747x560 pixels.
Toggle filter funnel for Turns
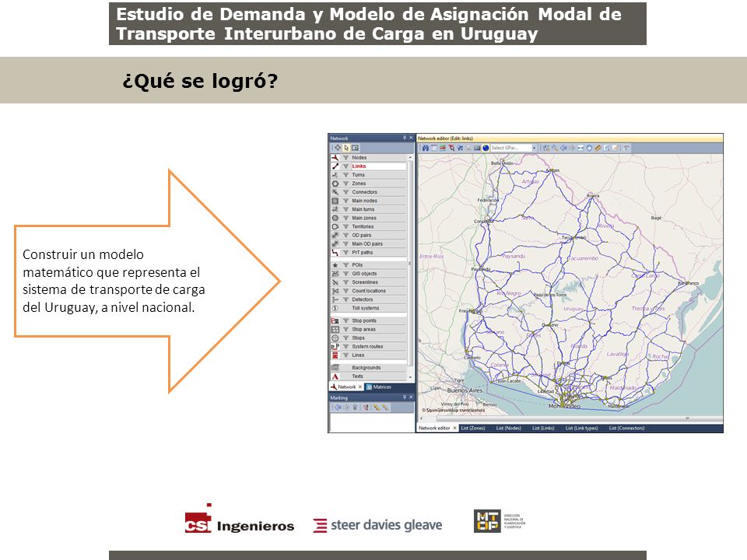pyautogui.click(x=345, y=175)
